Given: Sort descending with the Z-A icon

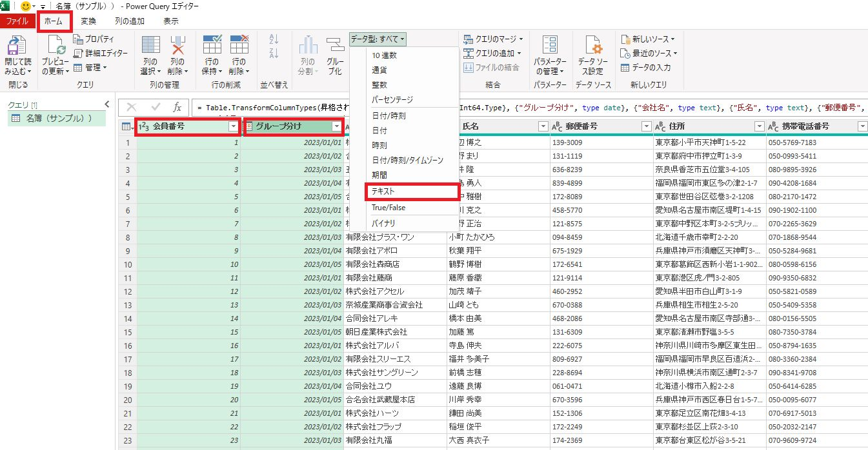Looking at the screenshot, I should click(x=274, y=54).
